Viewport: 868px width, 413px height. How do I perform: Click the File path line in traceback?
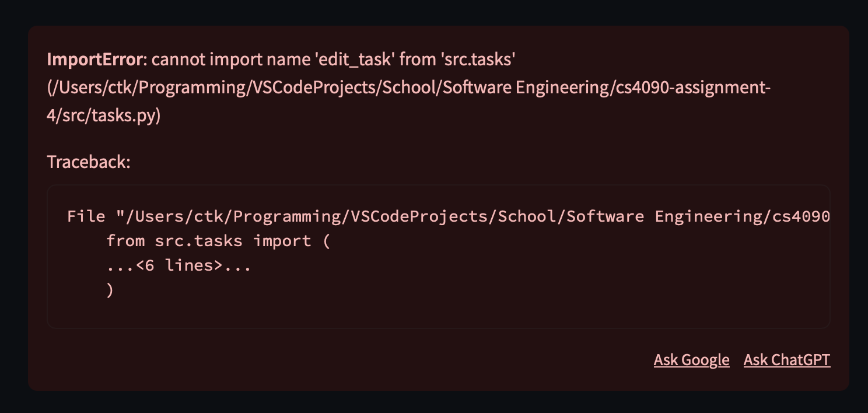[x=449, y=216]
